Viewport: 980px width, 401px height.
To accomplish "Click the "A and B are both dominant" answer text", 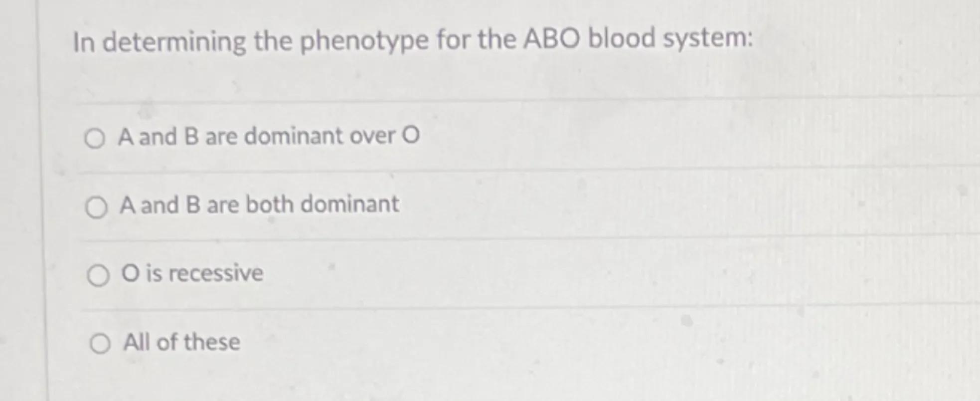I will pyautogui.click(x=259, y=204).
